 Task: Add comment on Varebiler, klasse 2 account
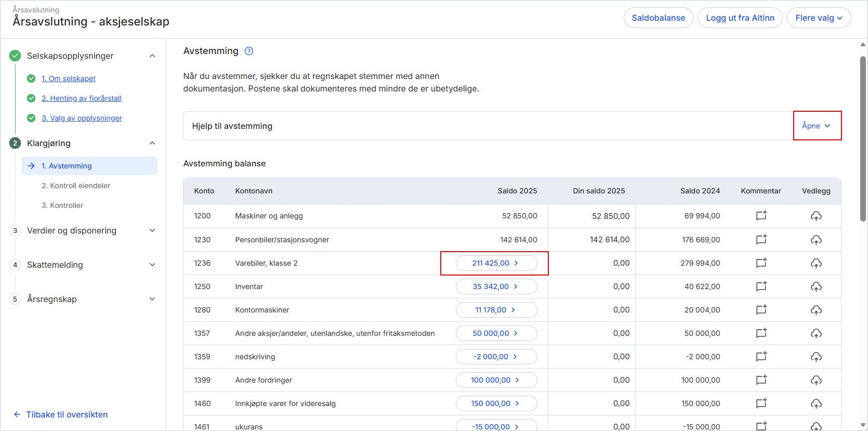761,263
